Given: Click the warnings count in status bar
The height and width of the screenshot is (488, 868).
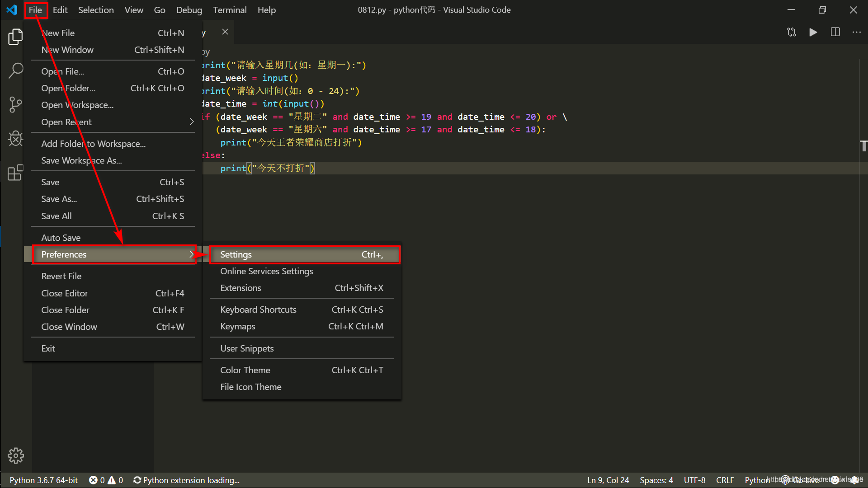Looking at the screenshot, I should (115, 480).
